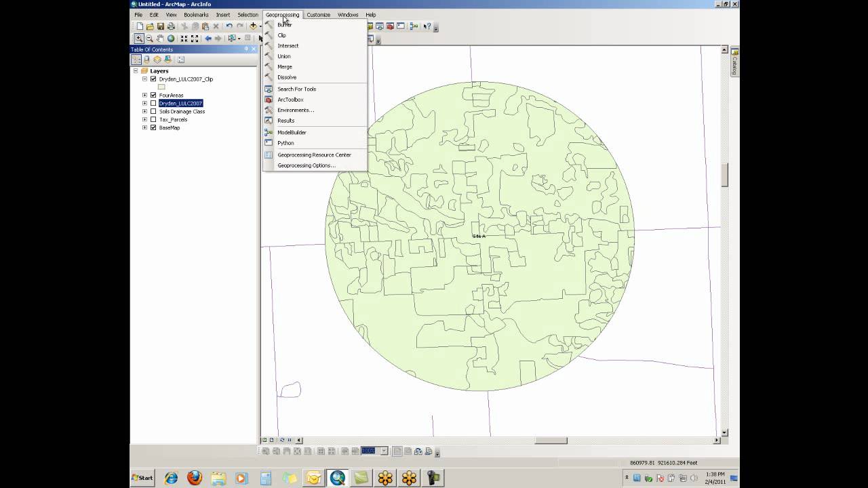Click the Fixed Zoom Out icon

(x=195, y=39)
